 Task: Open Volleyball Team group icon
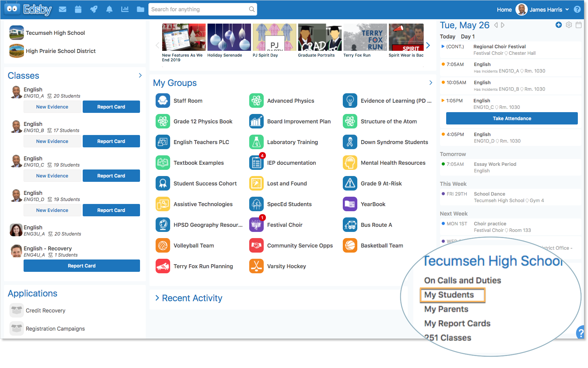click(163, 245)
